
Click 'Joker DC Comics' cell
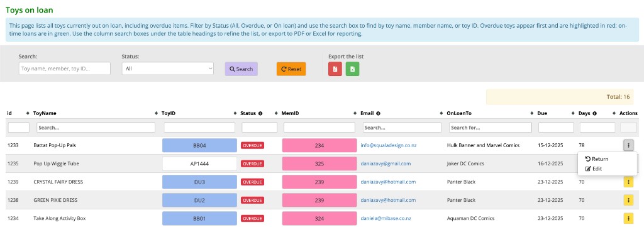pyautogui.click(x=465, y=163)
